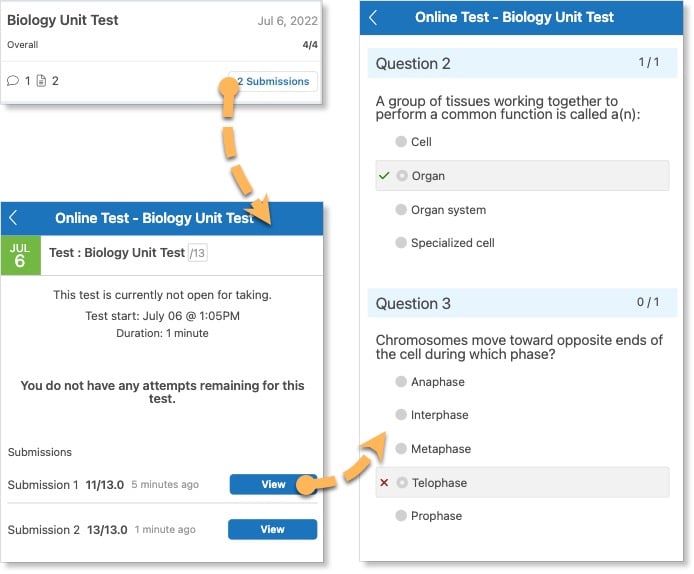The image size is (694, 574).
Task: Click the green July 6 date badge
Action: (20, 255)
